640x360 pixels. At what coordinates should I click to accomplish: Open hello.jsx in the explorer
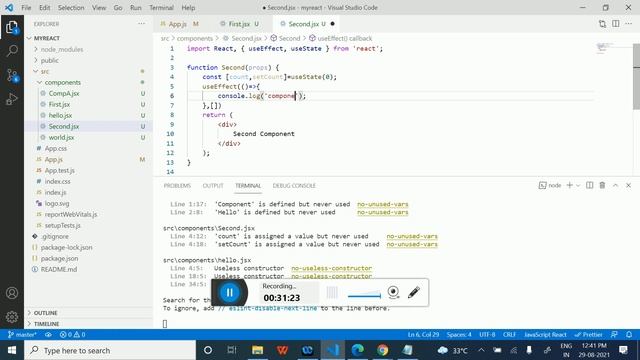point(60,115)
